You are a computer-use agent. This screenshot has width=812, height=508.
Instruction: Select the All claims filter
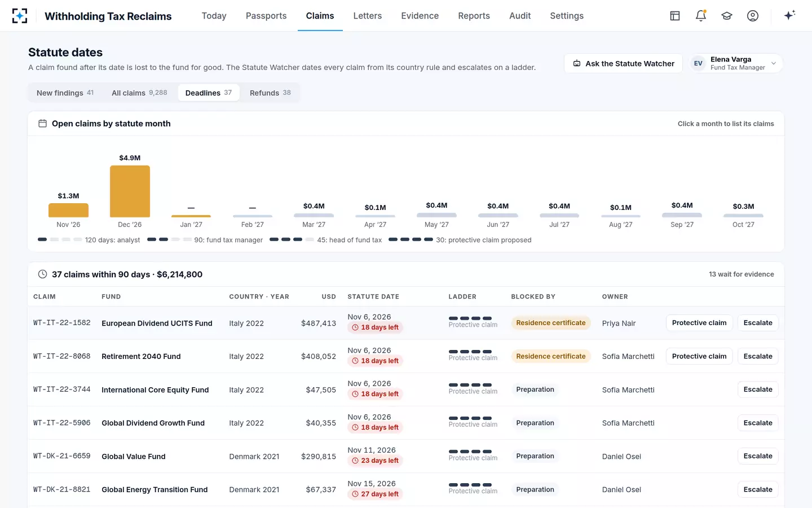coord(139,93)
